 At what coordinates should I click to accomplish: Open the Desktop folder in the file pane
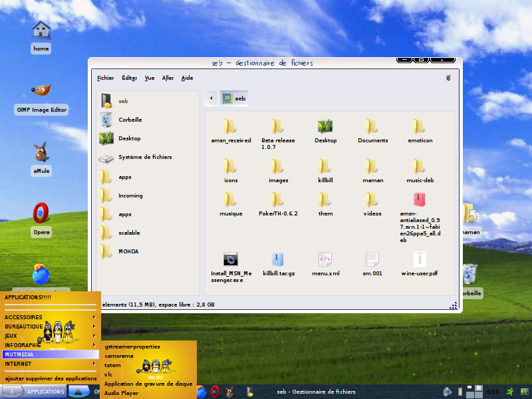click(x=325, y=131)
